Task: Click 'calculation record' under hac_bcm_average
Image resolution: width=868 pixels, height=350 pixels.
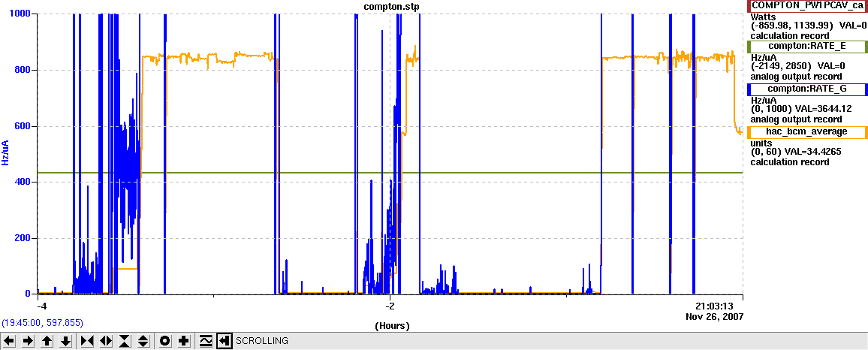Action: [790, 161]
